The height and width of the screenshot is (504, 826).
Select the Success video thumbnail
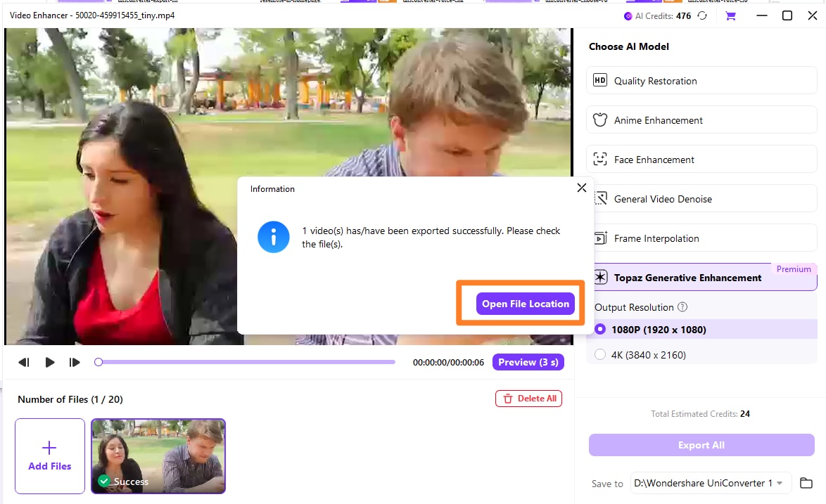[158, 456]
